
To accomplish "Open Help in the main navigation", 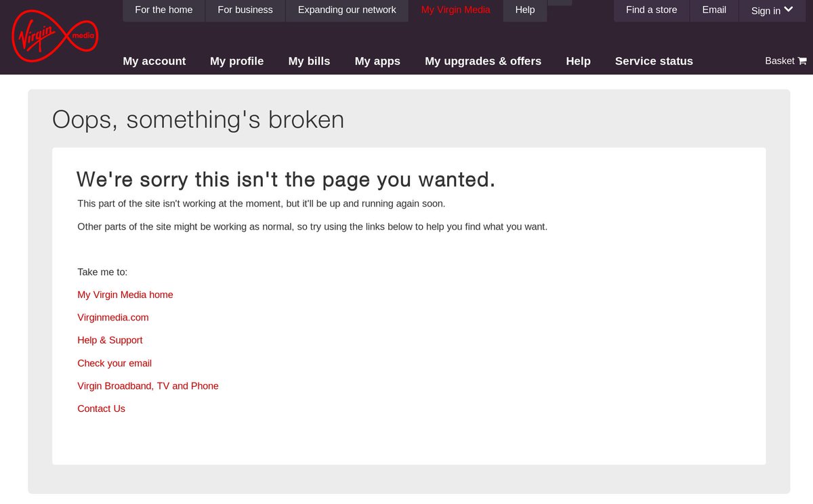I will coord(579,61).
